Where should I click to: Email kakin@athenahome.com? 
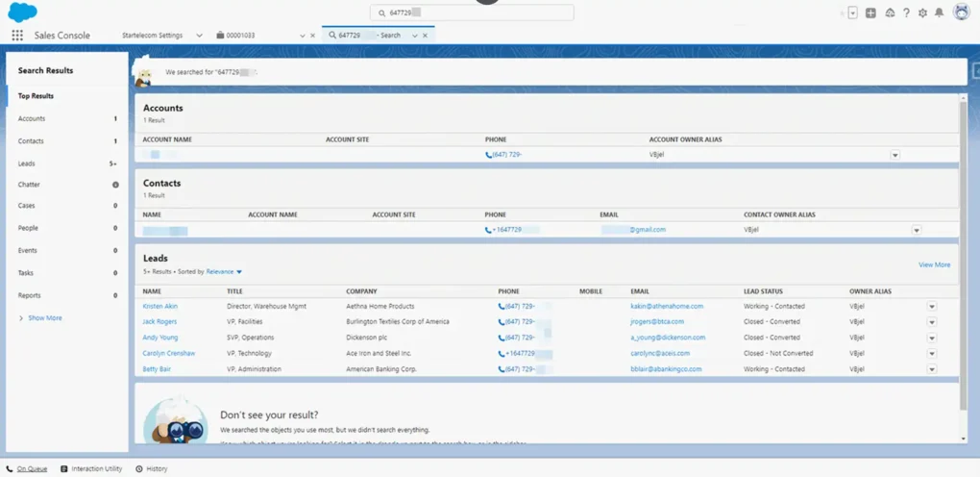pos(667,306)
